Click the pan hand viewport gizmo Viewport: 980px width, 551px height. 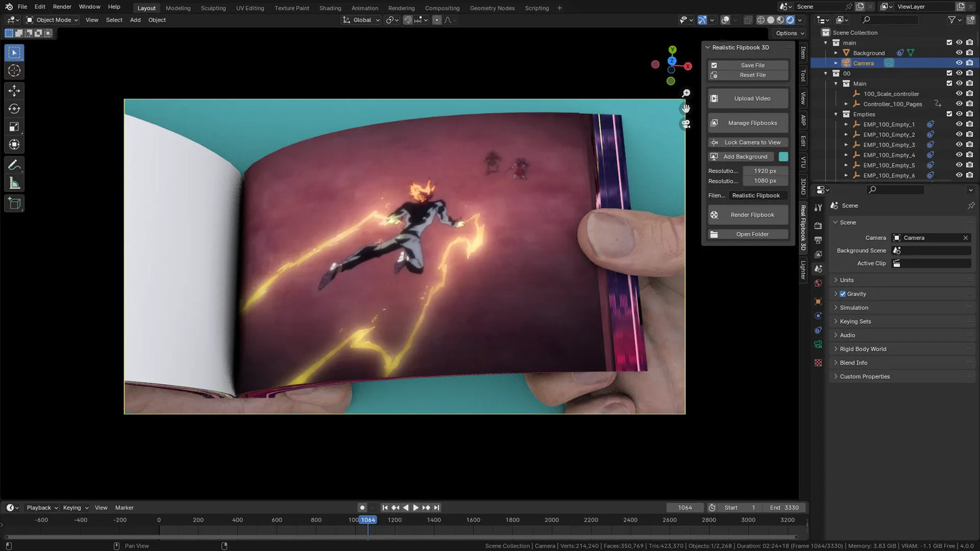pyautogui.click(x=686, y=108)
